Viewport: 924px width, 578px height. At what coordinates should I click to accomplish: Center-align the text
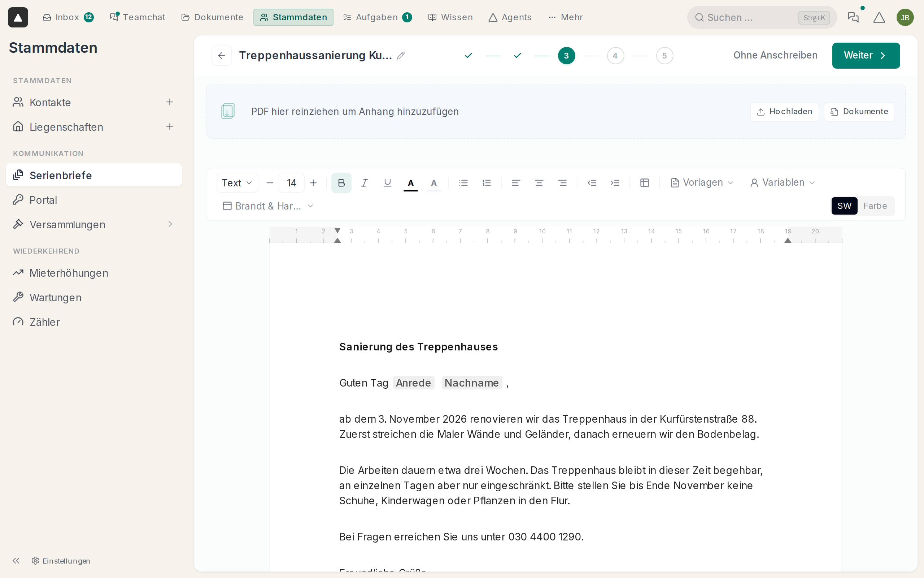pos(539,183)
